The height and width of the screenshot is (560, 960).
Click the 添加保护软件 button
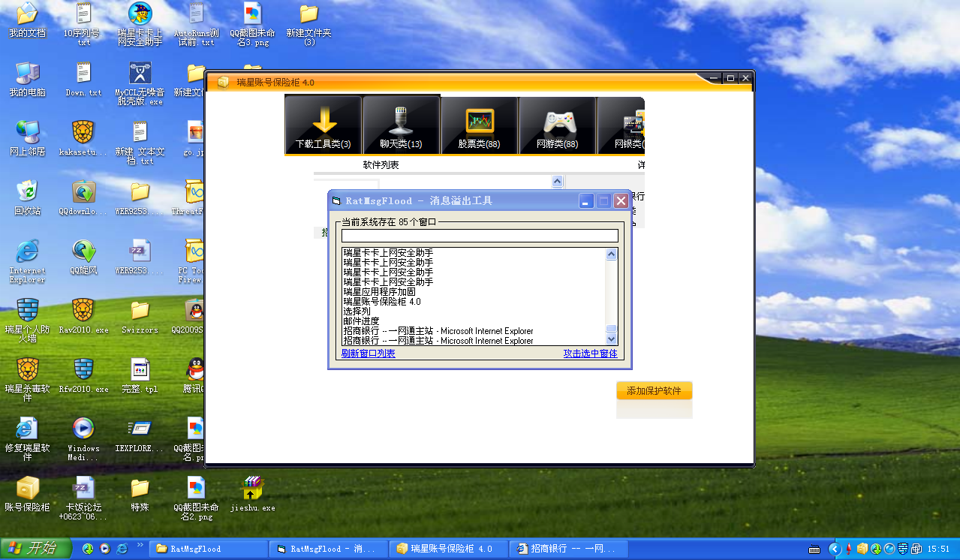[x=654, y=390]
